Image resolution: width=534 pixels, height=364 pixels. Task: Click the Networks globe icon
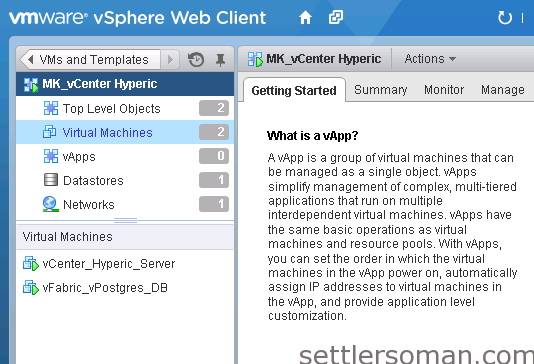tap(50, 204)
